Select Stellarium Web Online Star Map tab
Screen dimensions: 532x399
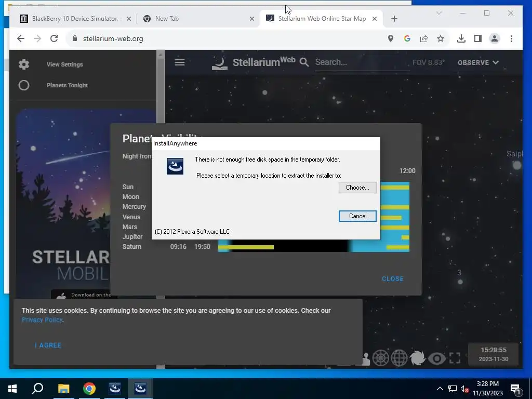[x=322, y=19]
